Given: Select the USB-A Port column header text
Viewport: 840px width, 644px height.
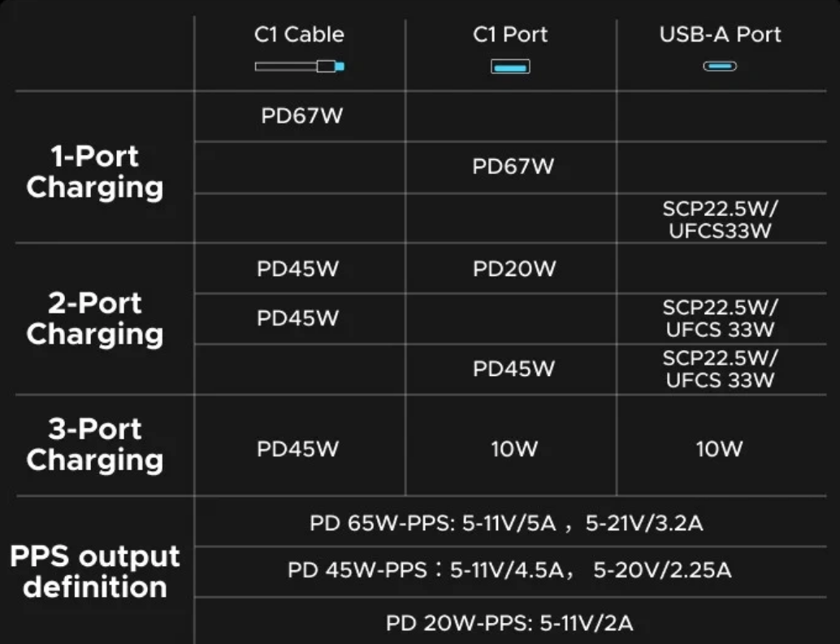Looking at the screenshot, I should tap(720, 35).
